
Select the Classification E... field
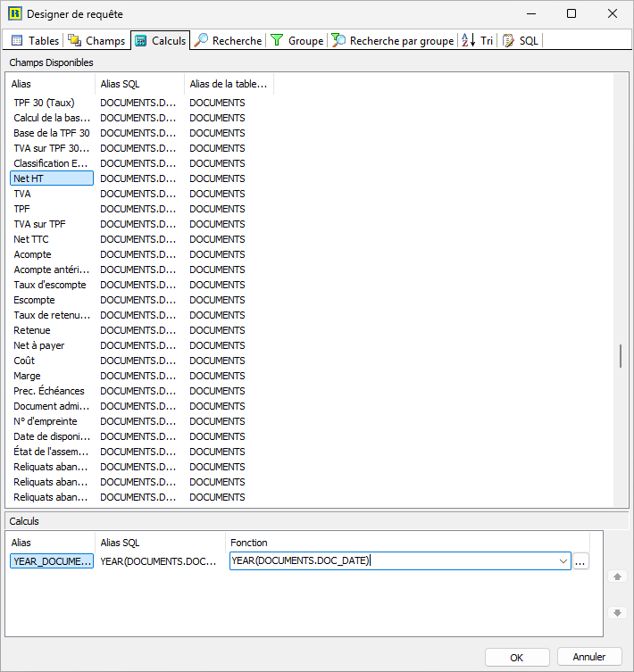52,163
